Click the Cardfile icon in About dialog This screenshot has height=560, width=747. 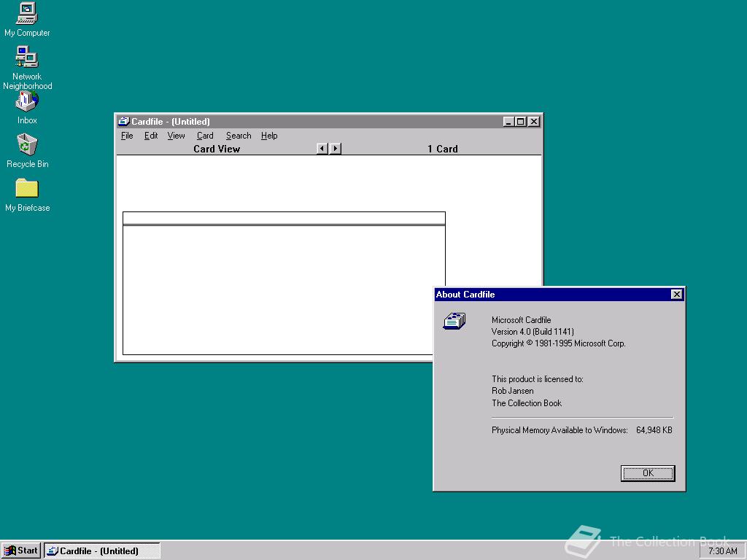click(454, 321)
